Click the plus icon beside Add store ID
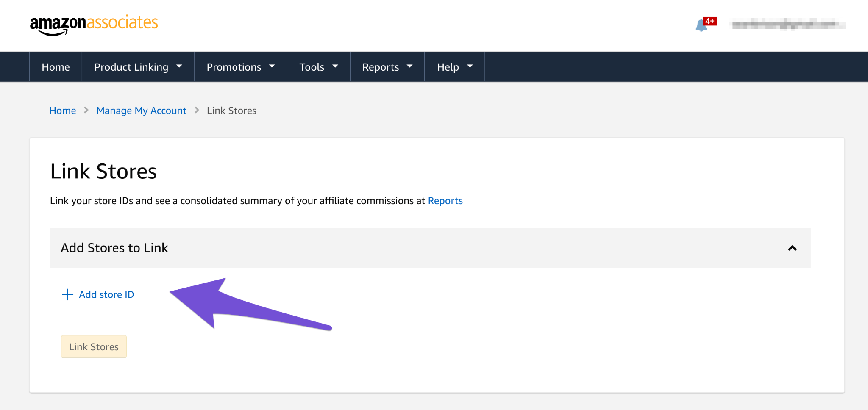Screen dimensions: 868x410 point(67,294)
